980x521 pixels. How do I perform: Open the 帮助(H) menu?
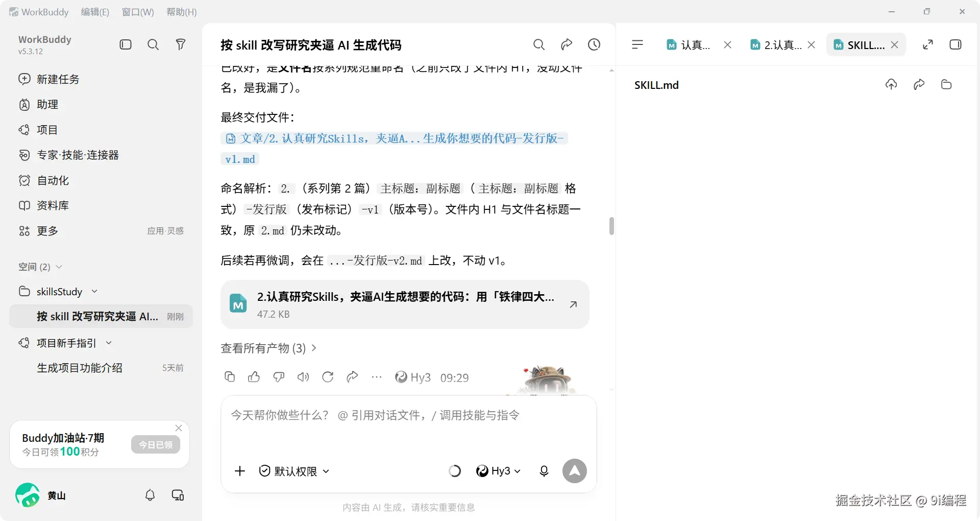(182, 12)
